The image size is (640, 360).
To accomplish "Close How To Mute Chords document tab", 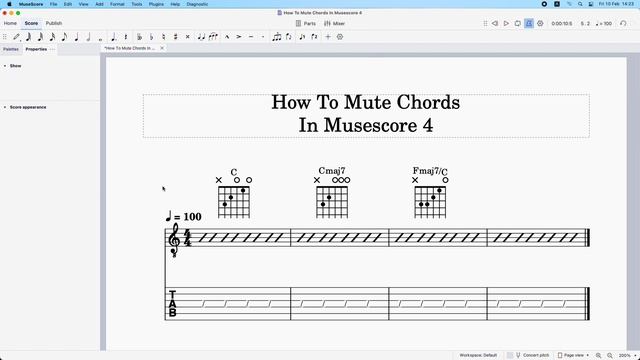I will 162,48.
